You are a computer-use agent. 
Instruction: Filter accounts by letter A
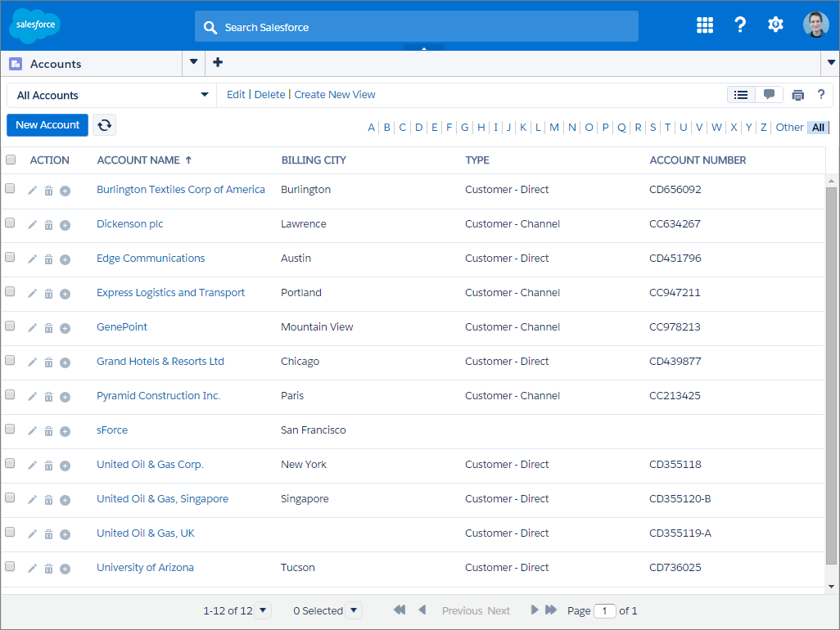point(371,128)
